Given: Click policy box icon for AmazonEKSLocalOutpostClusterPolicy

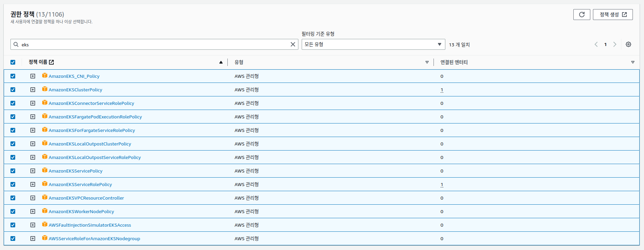Looking at the screenshot, I should tap(45, 143).
